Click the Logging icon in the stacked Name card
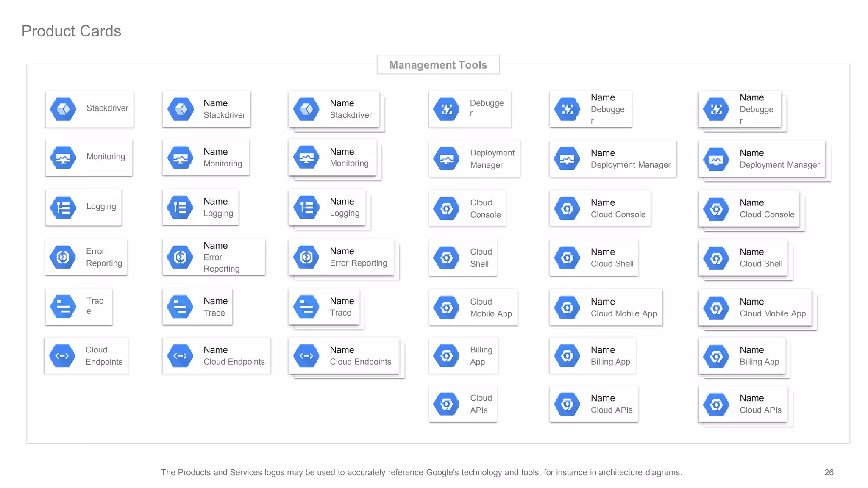This screenshot has height=488, width=868. pyautogui.click(x=306, y=207)
